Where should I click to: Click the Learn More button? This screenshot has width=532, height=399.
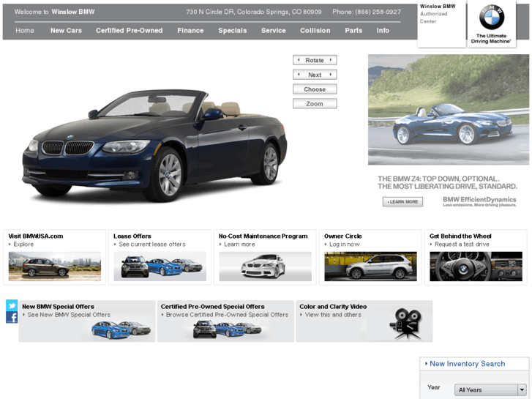pos(402,202)
